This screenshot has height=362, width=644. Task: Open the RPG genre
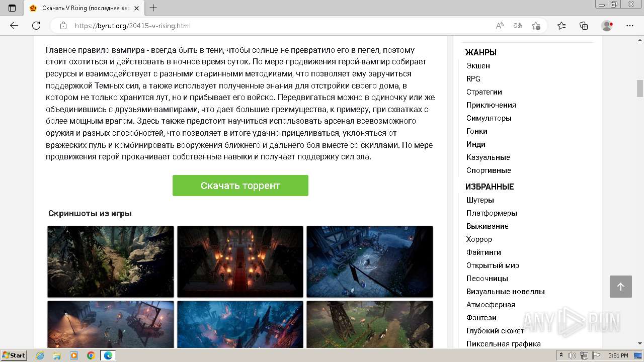(473, 79)
